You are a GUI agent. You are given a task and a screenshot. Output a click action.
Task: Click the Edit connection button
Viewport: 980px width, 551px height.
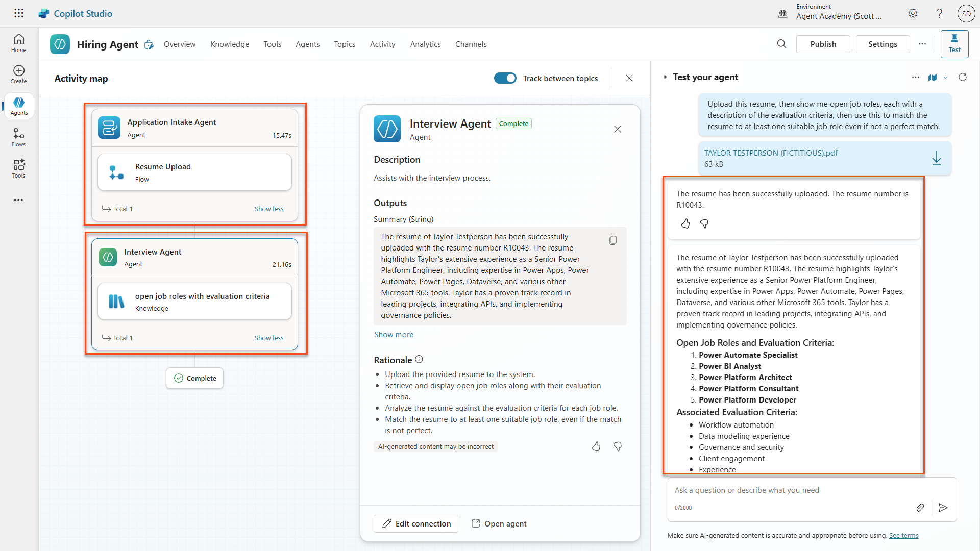pyautogui.click(x=415, y=523)
